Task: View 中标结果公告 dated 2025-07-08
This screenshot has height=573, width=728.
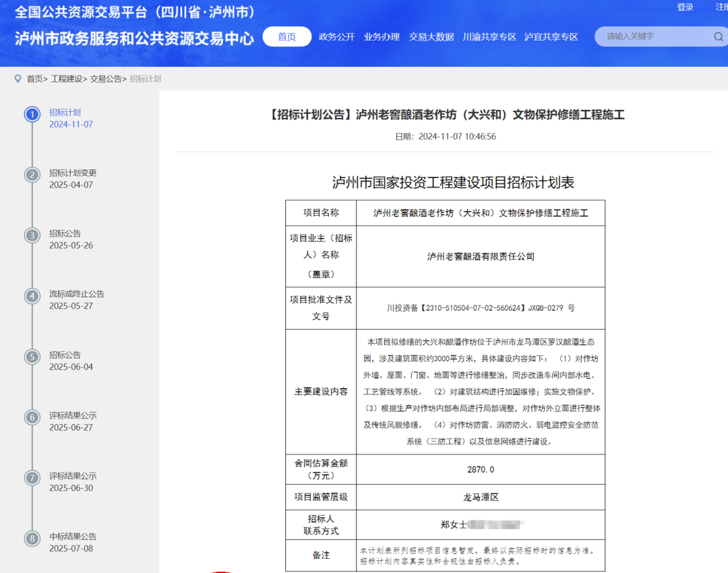Action: click(73, 537)
